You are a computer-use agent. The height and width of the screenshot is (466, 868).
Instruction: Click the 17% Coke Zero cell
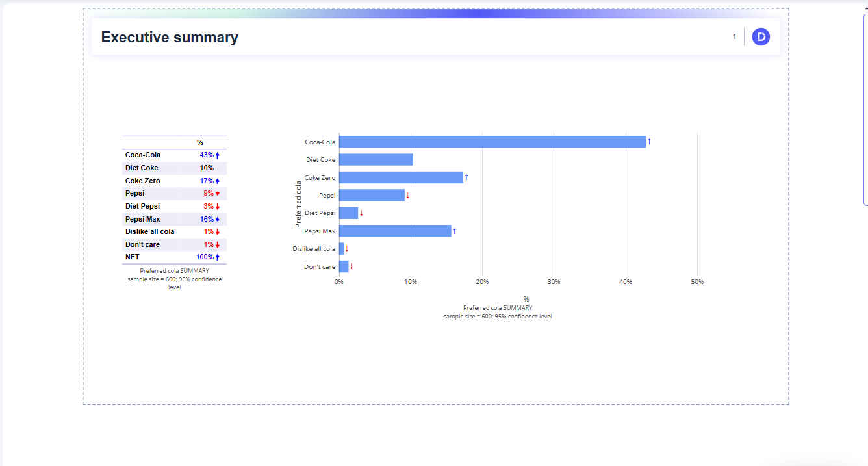207,181
